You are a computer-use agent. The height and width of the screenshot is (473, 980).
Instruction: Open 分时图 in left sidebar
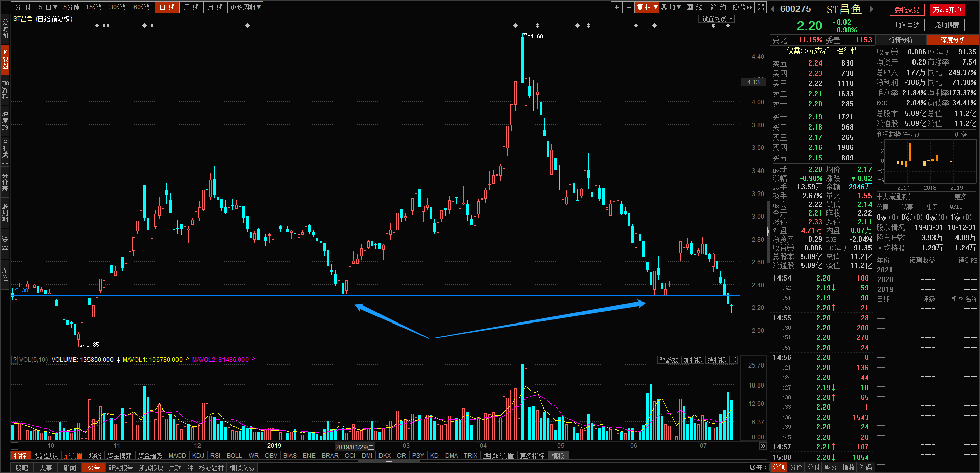pyautogui.click(x=5, y=29)
